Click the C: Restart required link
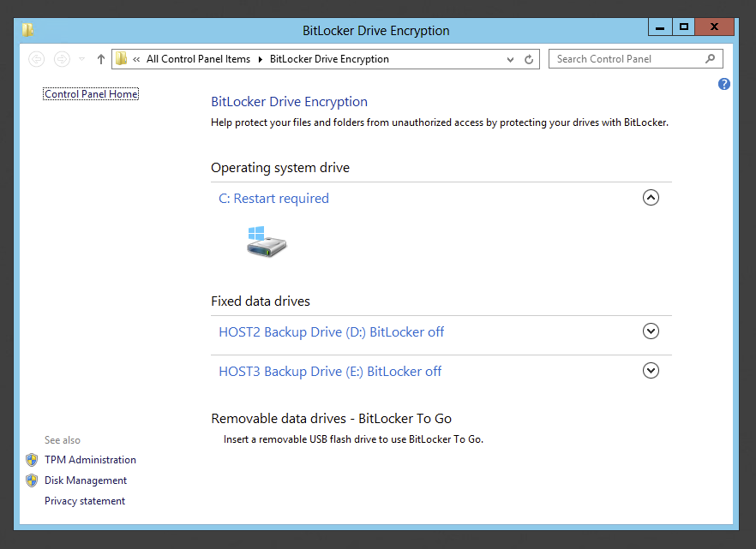Image resolution: width=756 pixels, height=549 pixels. point(273,199)
